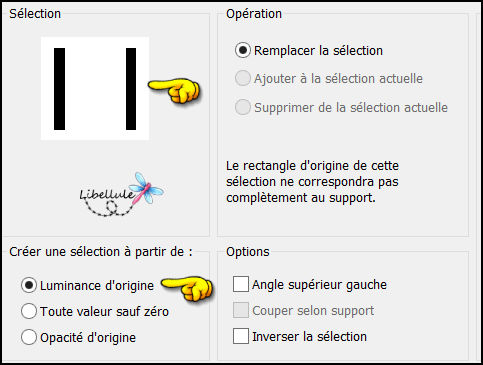Toggle Couper selon support checkbox
483x365 pixels.
click(x=241, y=310)
